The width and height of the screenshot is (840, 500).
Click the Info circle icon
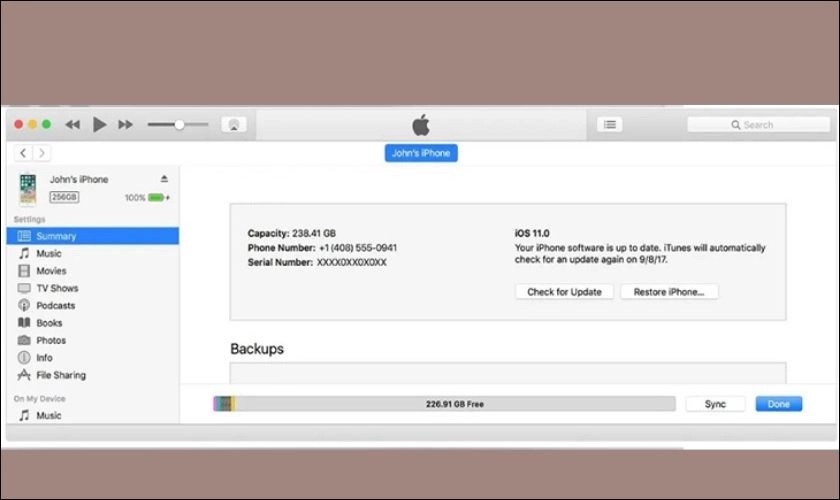24,357
